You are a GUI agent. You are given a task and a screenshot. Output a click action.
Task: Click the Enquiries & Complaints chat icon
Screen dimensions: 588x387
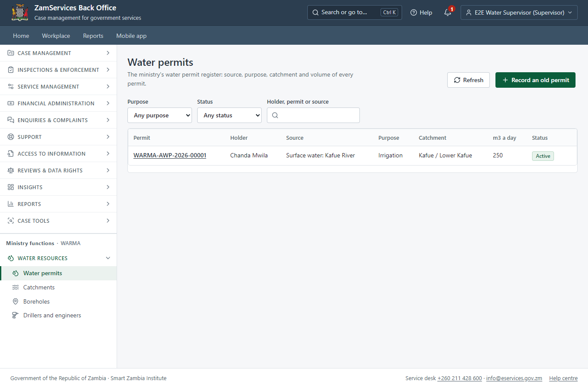(11, 120)
